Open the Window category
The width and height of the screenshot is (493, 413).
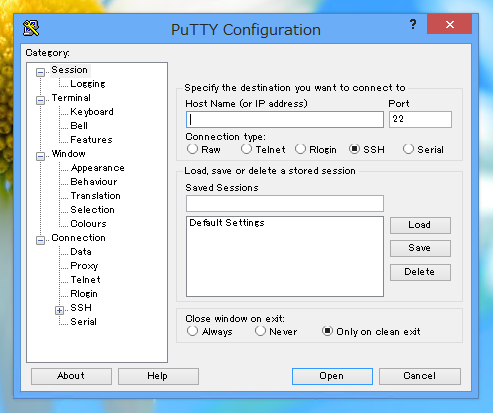tap(69, 154)
